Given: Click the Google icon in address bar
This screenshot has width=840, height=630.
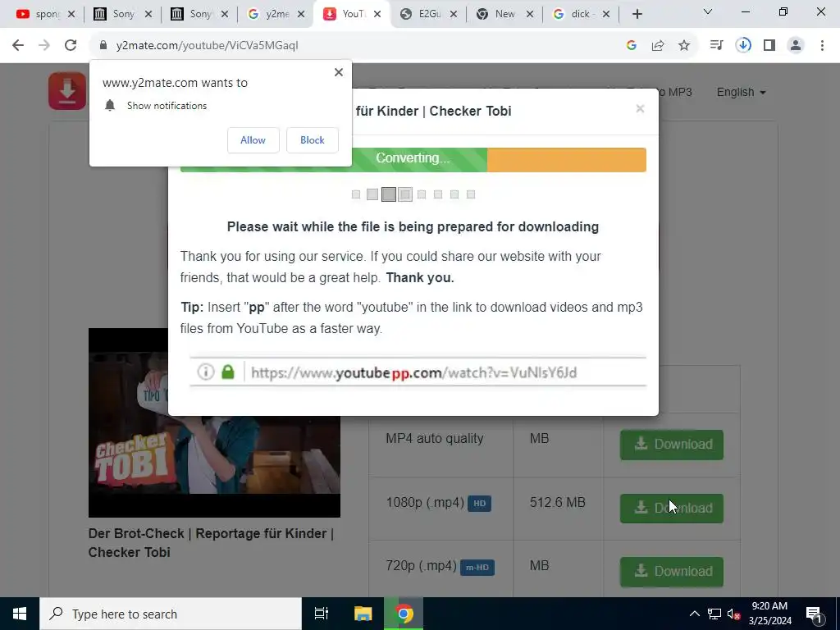Looking at the screenshot, I should (631, 46).
